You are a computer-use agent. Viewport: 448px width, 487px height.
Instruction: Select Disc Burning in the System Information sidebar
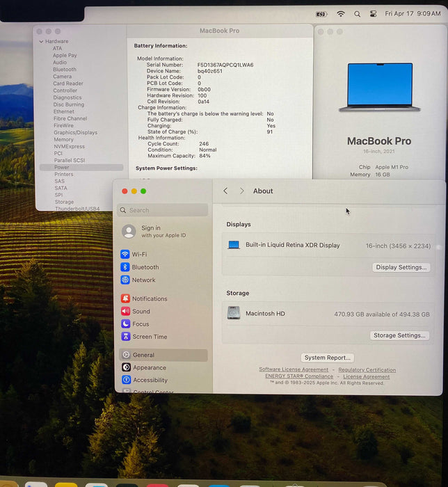pyautogui.click(x=69, y=104)
